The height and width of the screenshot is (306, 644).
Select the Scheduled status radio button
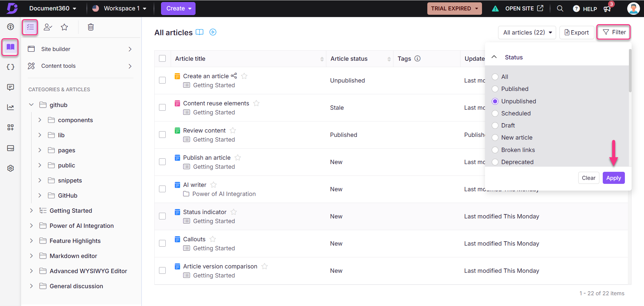coord(495,113)
